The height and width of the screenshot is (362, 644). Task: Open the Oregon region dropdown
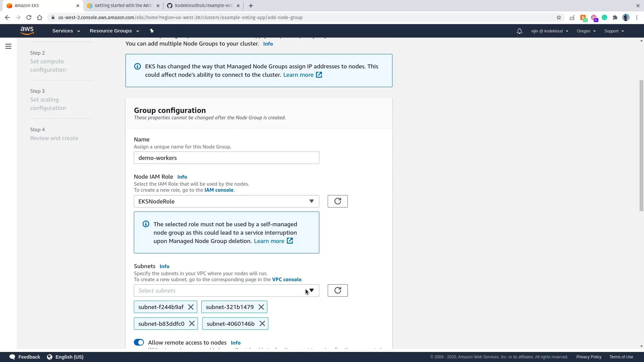pos(586,31)
